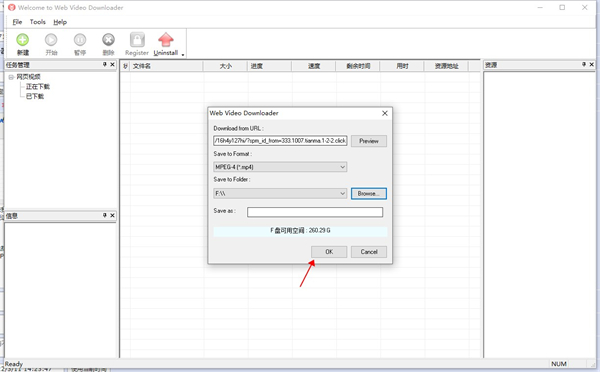
Task: Click the Download from URL input field
Action: point(280,141)
